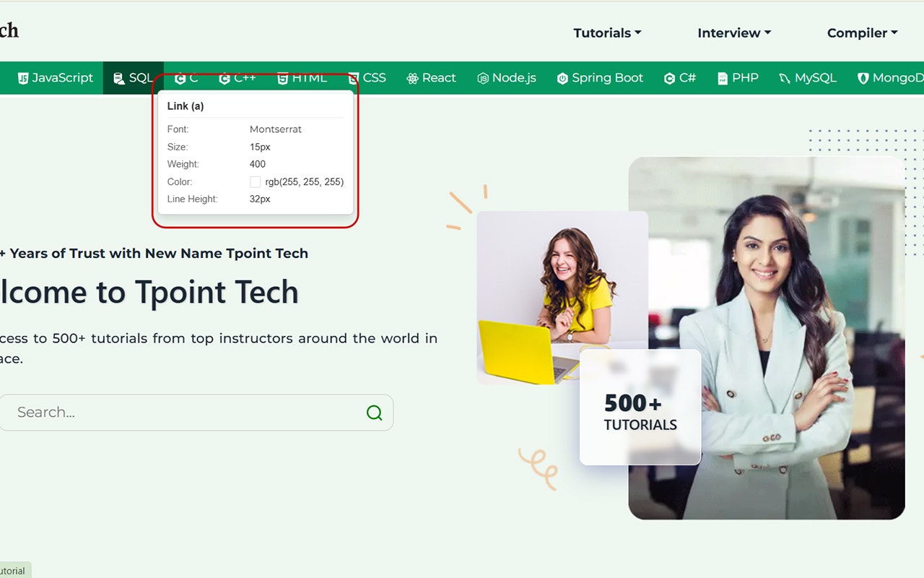This screenshot has height=578, width=924.
Task: Open the SQL tutorial tab
Action: (134, 78)
